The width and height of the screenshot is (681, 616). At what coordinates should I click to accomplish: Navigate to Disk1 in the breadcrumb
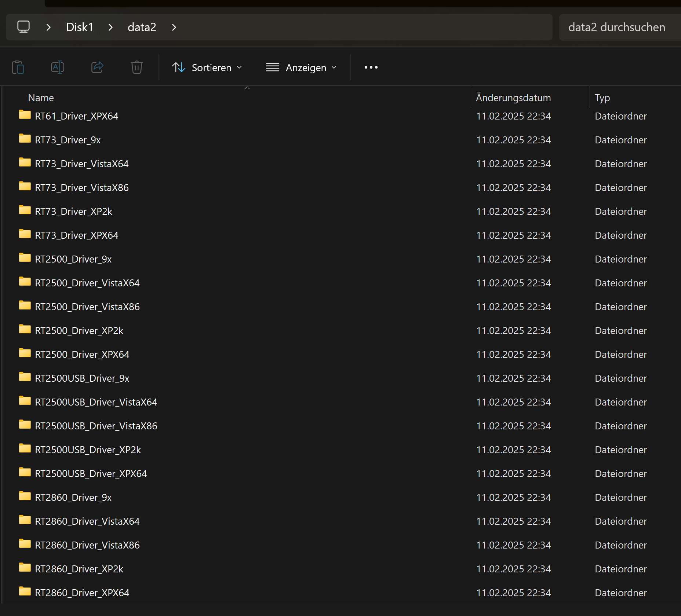[x=80, y=27]
